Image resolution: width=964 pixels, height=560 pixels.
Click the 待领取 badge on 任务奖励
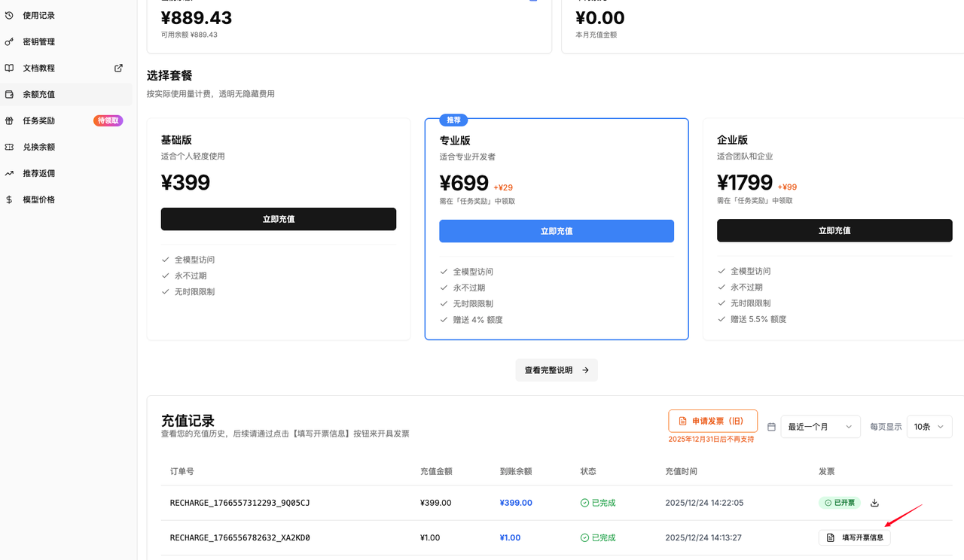[x=108, y=120]
